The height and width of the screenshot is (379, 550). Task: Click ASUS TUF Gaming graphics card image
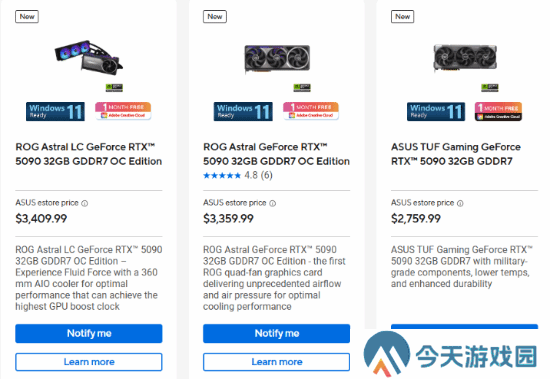tap(465, 58)
